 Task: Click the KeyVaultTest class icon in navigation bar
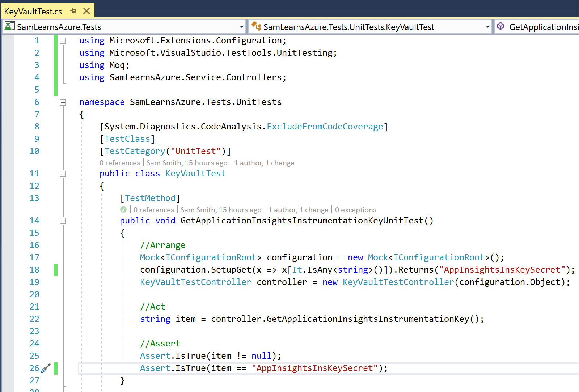(256, 26)
